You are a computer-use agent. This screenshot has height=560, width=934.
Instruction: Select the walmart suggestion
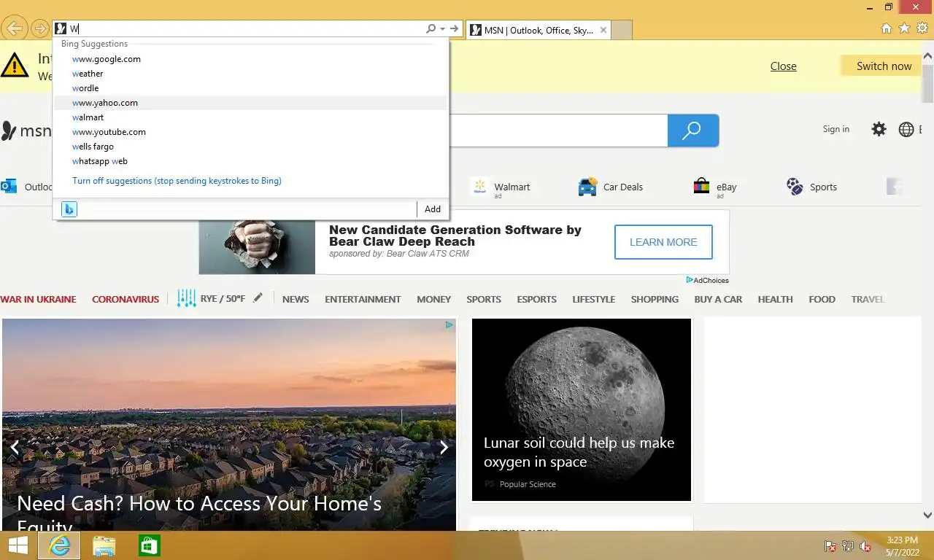point(250,117)
